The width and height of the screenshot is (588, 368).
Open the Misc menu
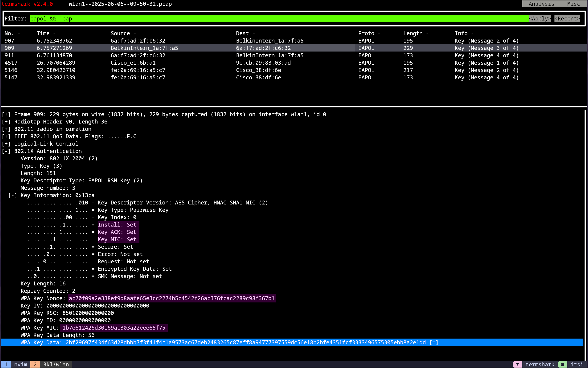click(574, 4)
